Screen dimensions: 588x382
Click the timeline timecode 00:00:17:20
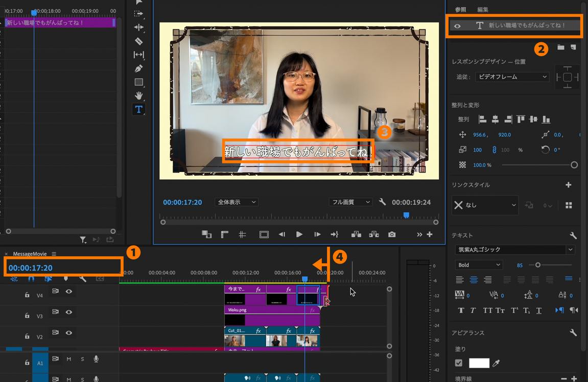tap(30, 268)
